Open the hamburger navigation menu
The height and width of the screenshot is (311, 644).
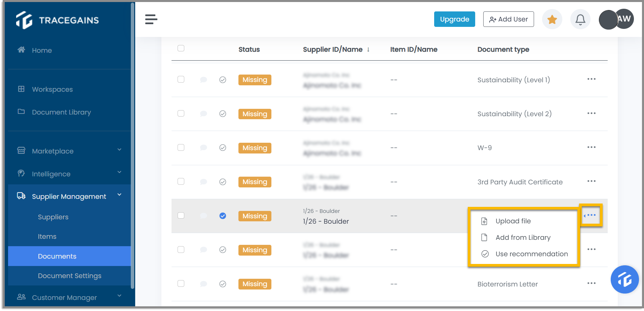(x=151, y=19)
